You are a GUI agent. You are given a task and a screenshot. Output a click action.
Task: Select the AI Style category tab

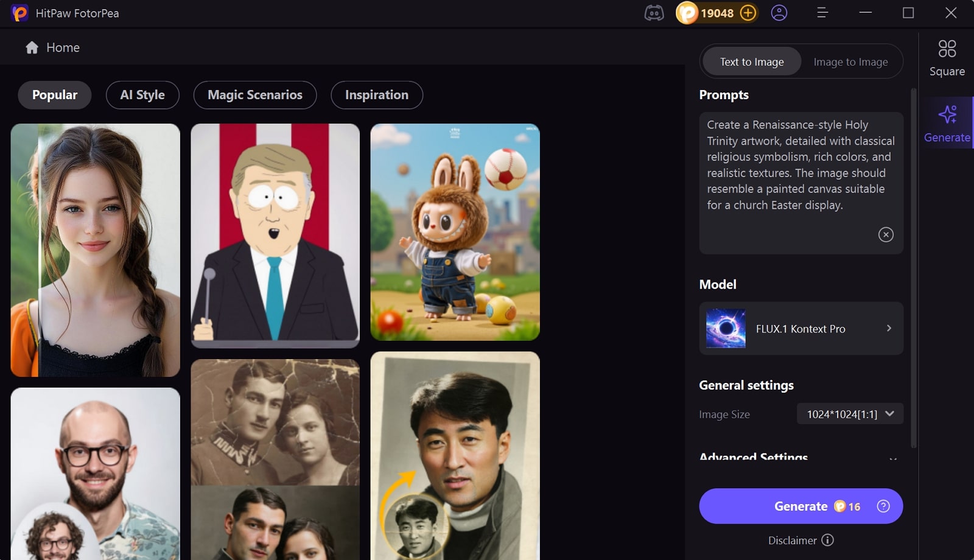point(142,95)
